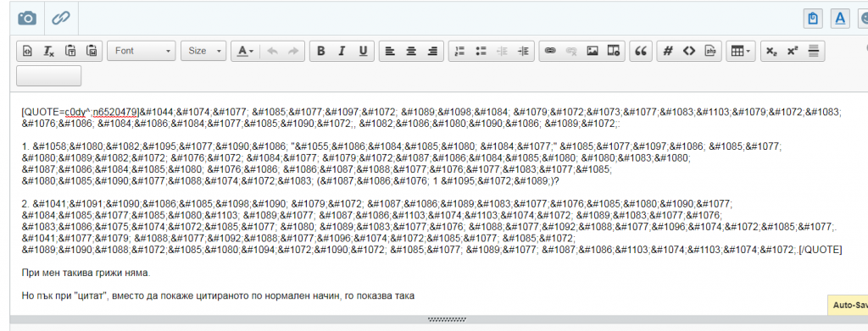Insert a bulleted list
868x331 pixels.
[481, 51]
